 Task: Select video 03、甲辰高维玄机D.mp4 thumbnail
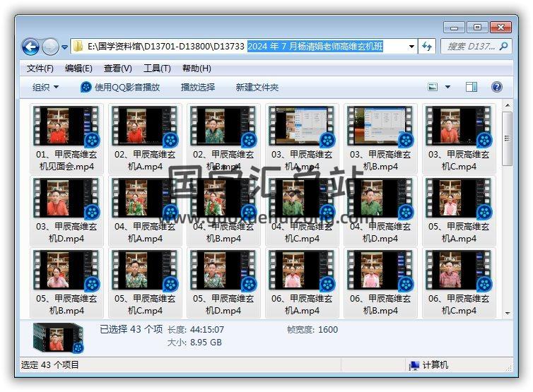[66, 198]
